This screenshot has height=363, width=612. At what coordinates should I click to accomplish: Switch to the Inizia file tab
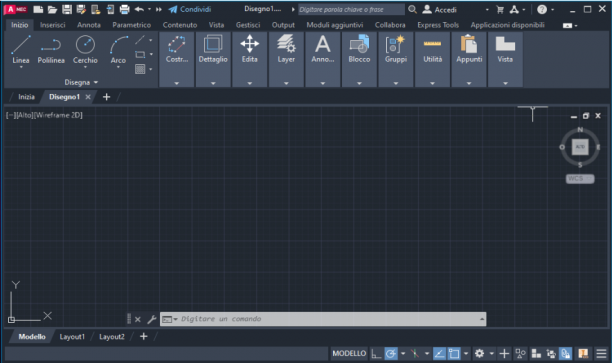27,97
